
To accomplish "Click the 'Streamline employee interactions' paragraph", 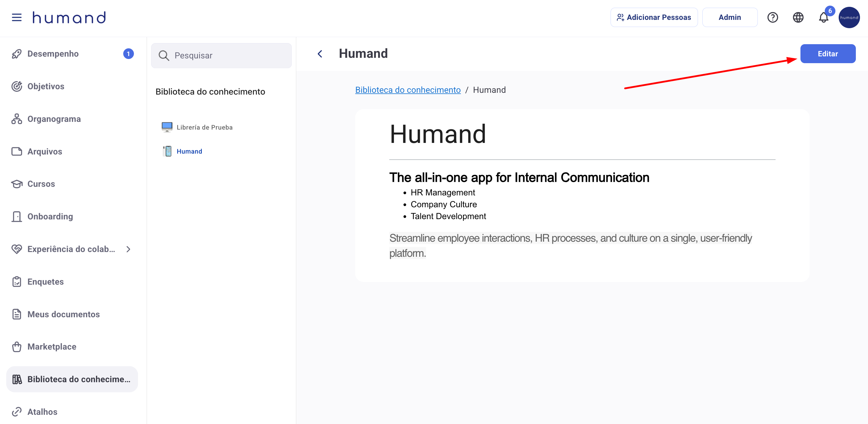I will (571, 246).
